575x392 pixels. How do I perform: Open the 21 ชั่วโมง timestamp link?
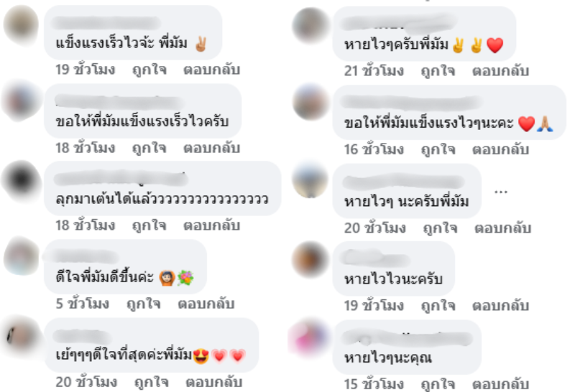pyautogui.click(x=374, y=70)
